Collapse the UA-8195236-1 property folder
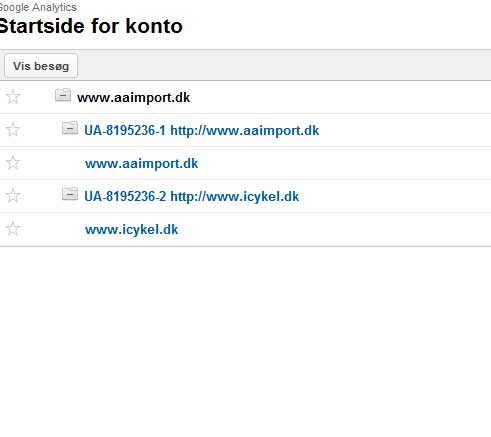491x437 pixels. [x=70, y=128]
